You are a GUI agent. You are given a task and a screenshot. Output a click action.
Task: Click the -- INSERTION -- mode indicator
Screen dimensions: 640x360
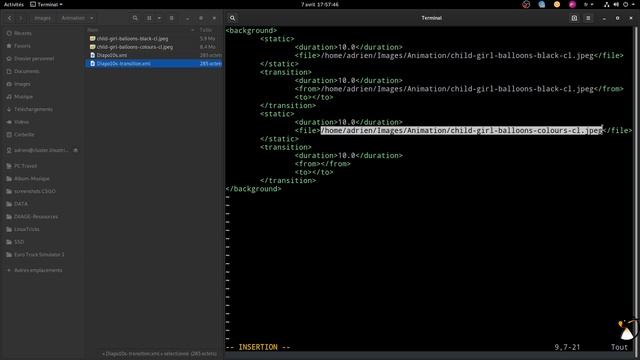click(x=258, y=347)
